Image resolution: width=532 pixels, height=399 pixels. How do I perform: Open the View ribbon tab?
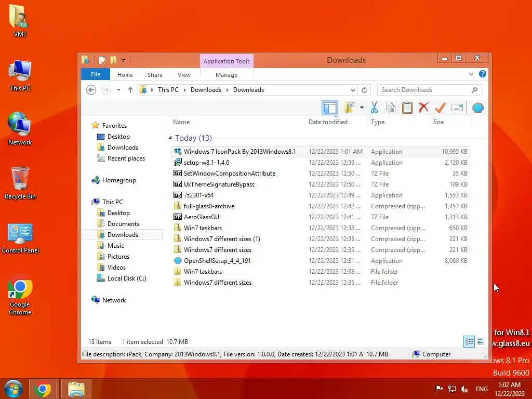coord(184,75)
